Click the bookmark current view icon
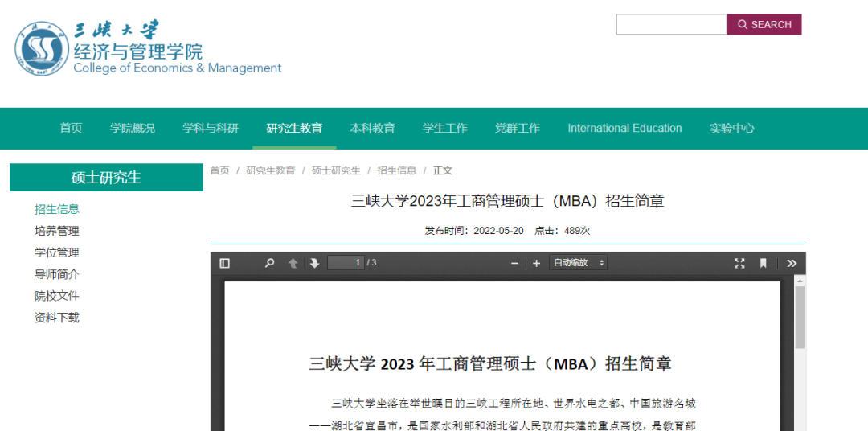This screenshot has width=868, height=431. point(763,263)
